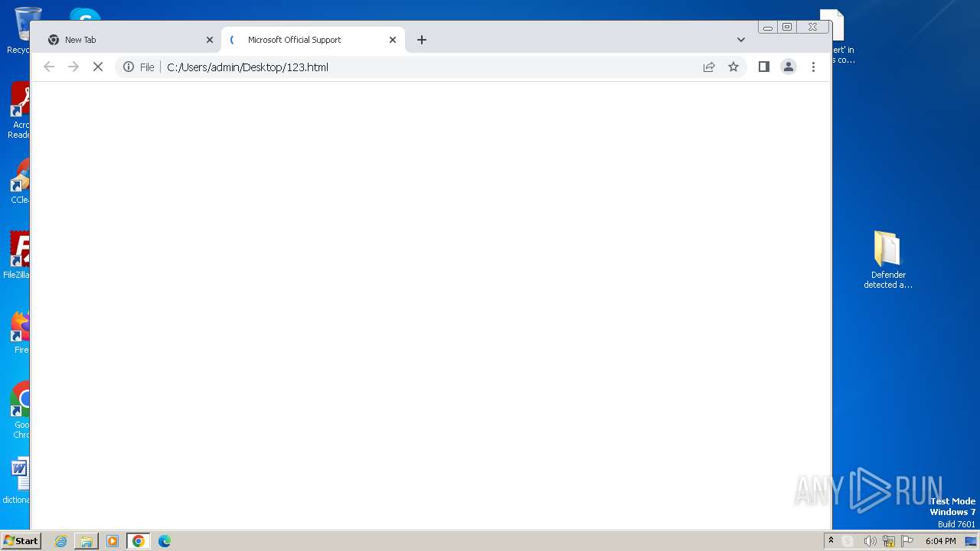Select the Word document desktop file
Viewport: 980px width, 551px height.
click(17, 481)
